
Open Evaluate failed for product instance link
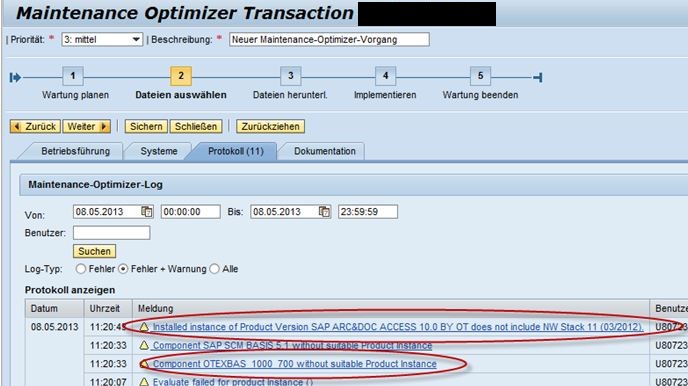pos(233,382)
